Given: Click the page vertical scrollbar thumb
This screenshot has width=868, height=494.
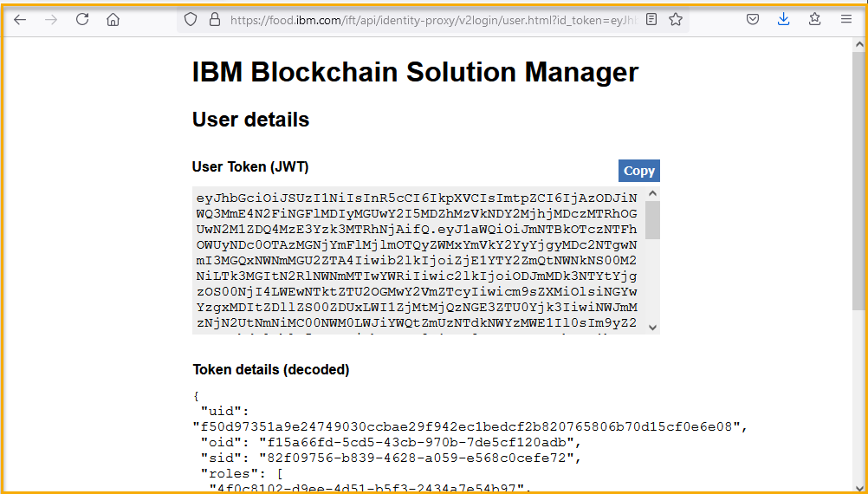Looking at the screenshot, I should pos(859,181).
